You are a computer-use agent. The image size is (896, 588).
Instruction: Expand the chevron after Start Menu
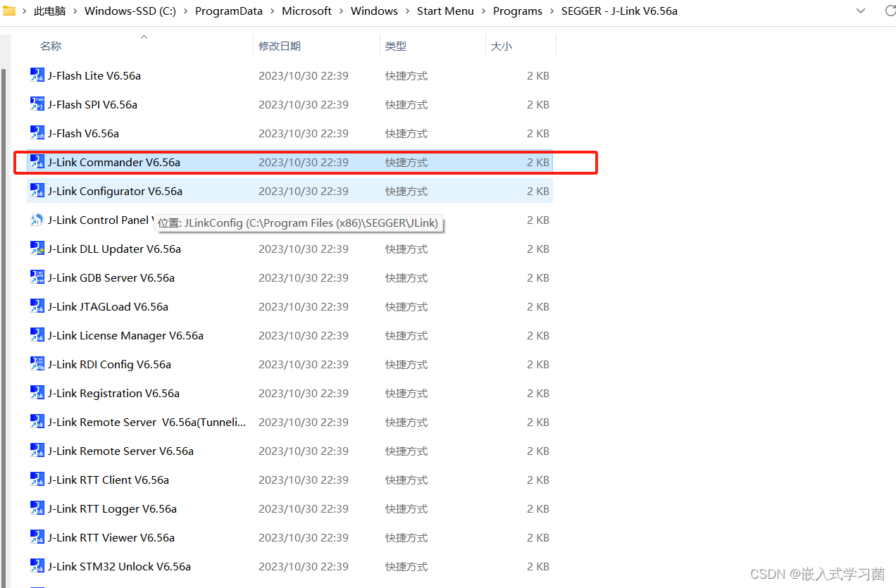click(x=483, y=11)
